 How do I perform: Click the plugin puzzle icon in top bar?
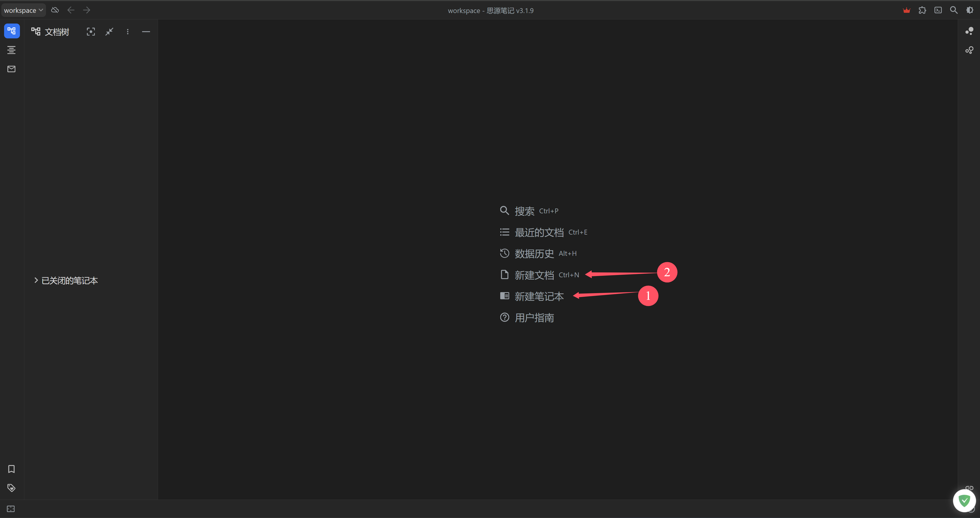pyautogui.click(x=922, y=10)
